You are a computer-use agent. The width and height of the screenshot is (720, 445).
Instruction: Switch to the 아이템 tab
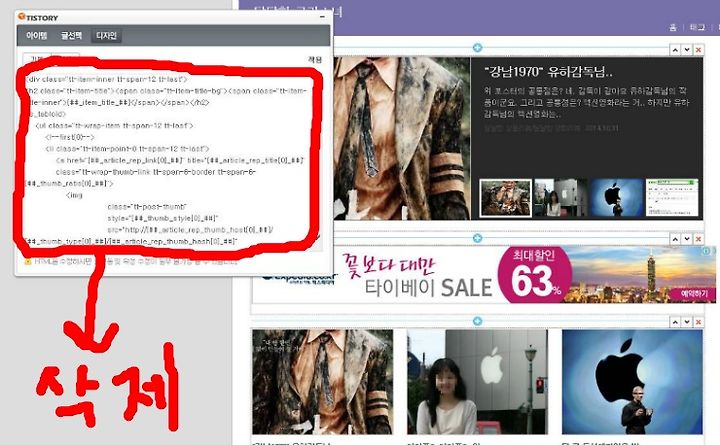click(37, 35)
